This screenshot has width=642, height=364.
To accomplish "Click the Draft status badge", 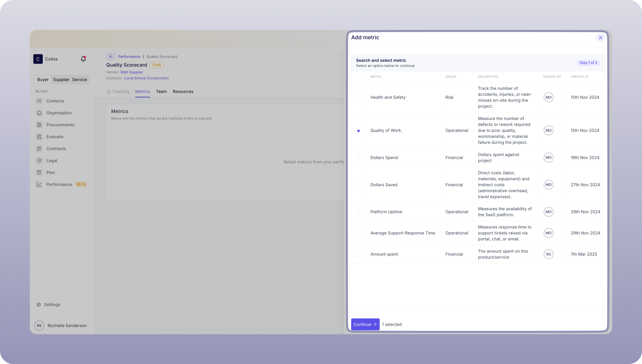I will click(157, 65).
